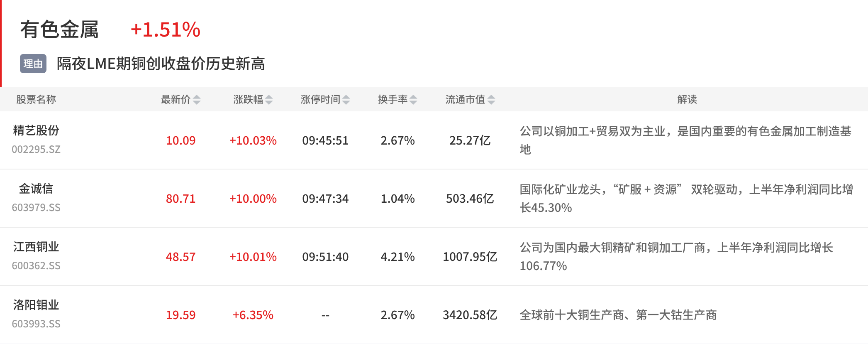
Task: Open stock 洛阳钼业
Action: click(x=36, y=305)
